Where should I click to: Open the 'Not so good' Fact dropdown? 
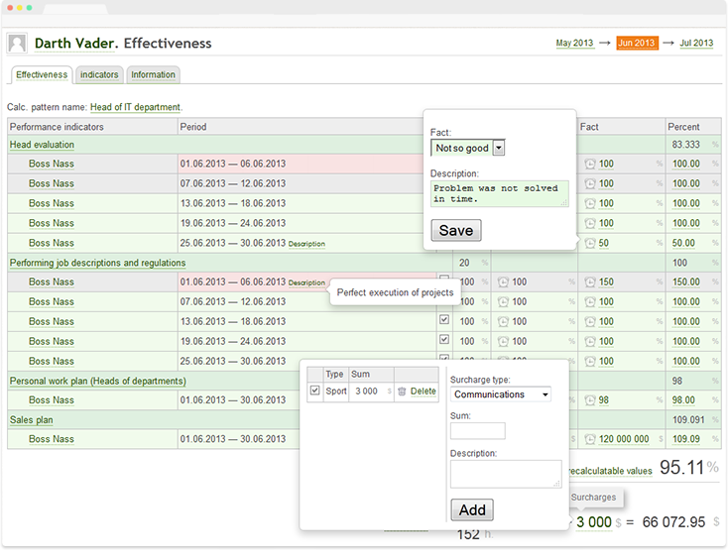coord(498,148)
